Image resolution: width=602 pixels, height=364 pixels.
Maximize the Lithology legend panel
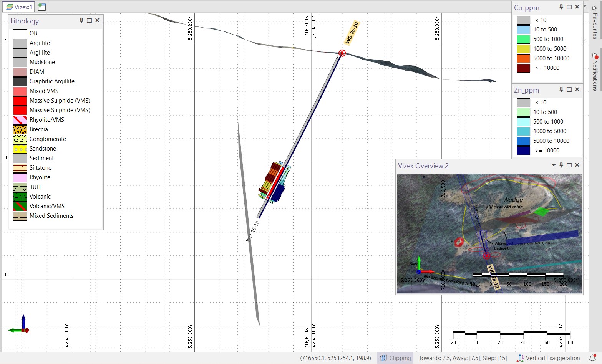(x=90, y=20)
